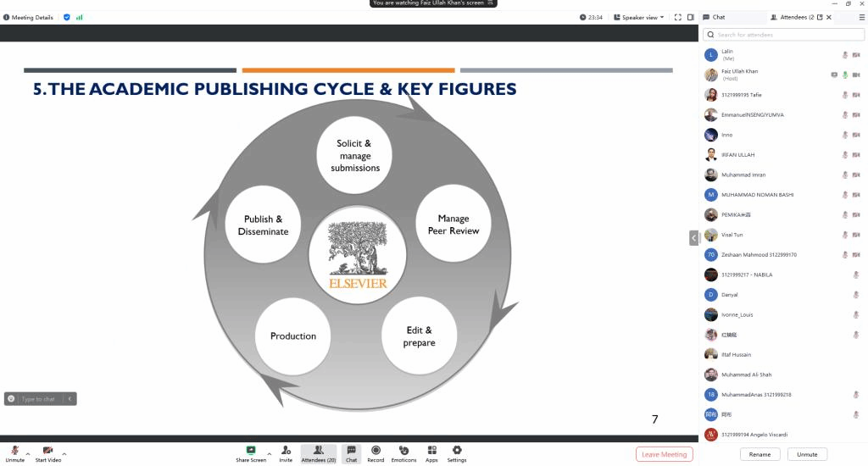Click the Type to chat input box
Image resolution: width=868 pixels, height=466 pixels.
[x=38, y=398]
